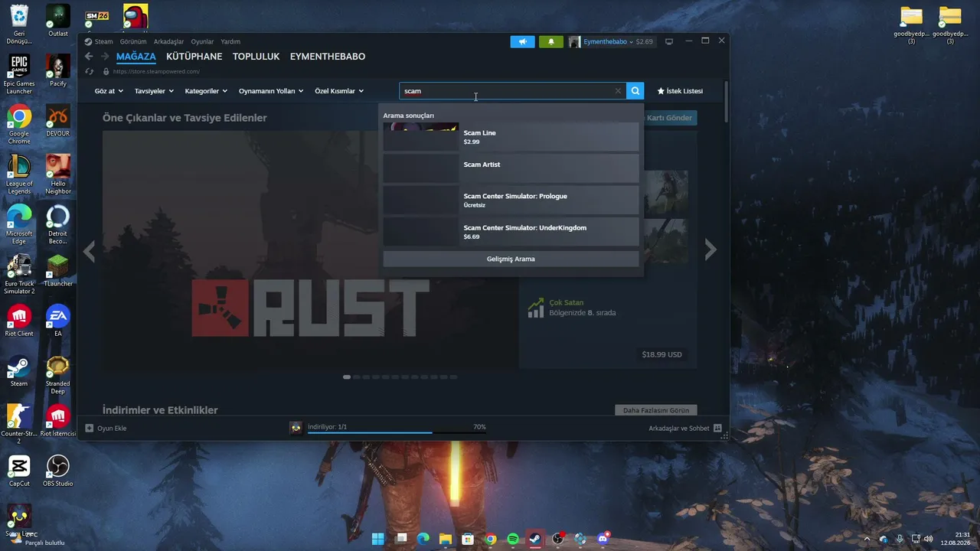Expand the Tavsiyeler dropdown

[154, 91]
